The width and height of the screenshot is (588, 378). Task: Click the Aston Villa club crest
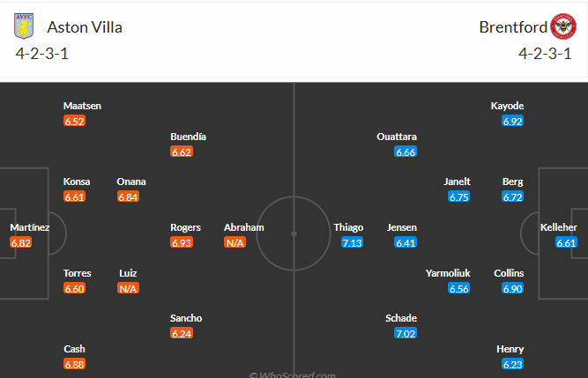(x=22, y=26)
